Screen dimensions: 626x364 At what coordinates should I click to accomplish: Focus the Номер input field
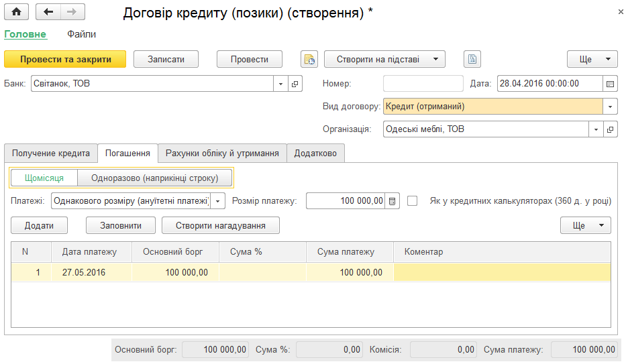click(x=423, y=84)
